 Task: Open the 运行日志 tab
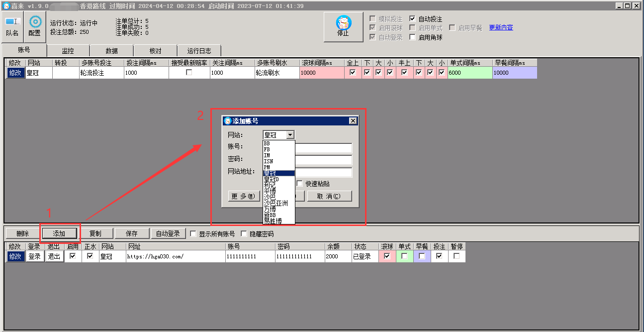click(x=199, y=51)
